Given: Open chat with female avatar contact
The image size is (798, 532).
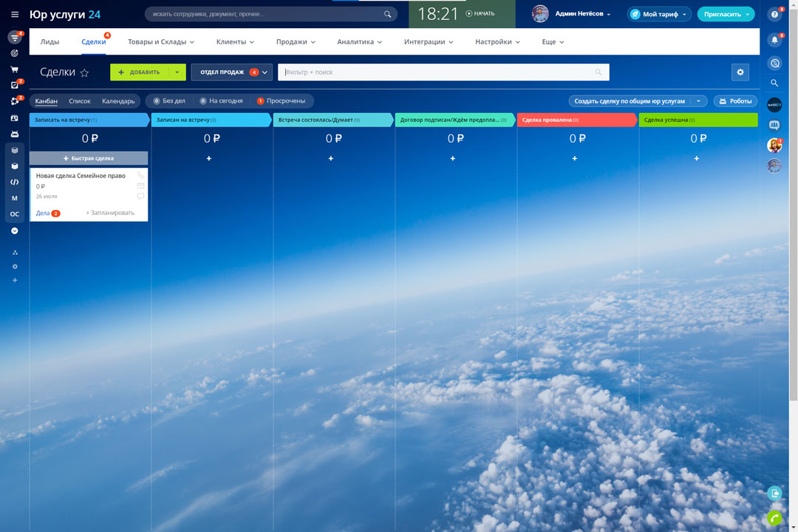Looking at the screenshot, I should [774, 146].
